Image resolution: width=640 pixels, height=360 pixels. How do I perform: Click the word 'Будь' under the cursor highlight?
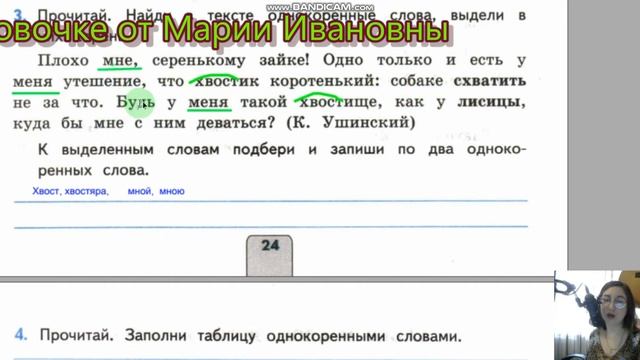[x=136, y=102]
